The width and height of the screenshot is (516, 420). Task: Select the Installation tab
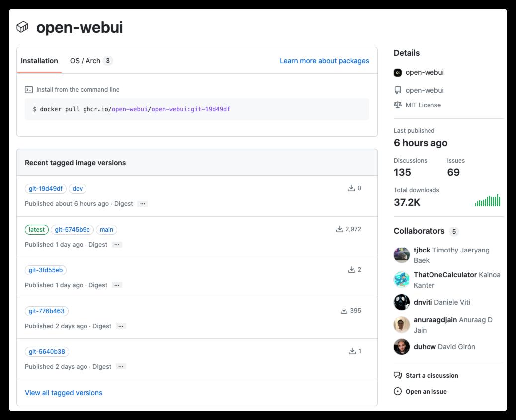pyautogui.click(x=39, y=61)
